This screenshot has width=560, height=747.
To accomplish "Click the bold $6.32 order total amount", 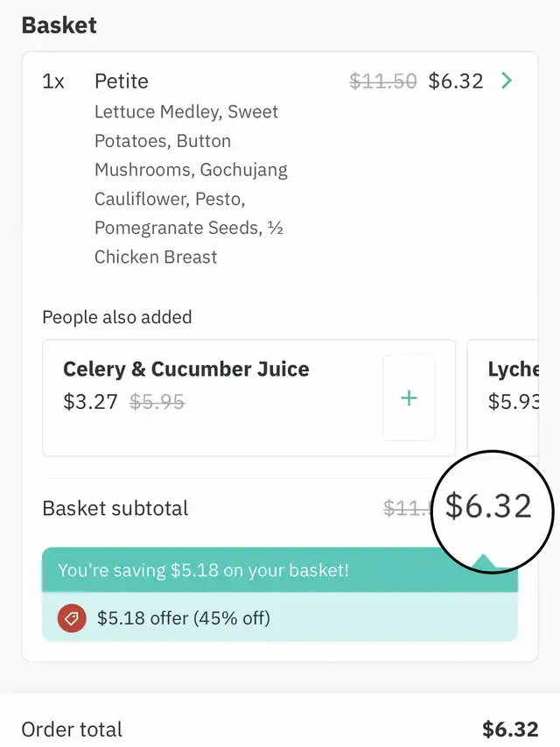I will coord(510,729).
